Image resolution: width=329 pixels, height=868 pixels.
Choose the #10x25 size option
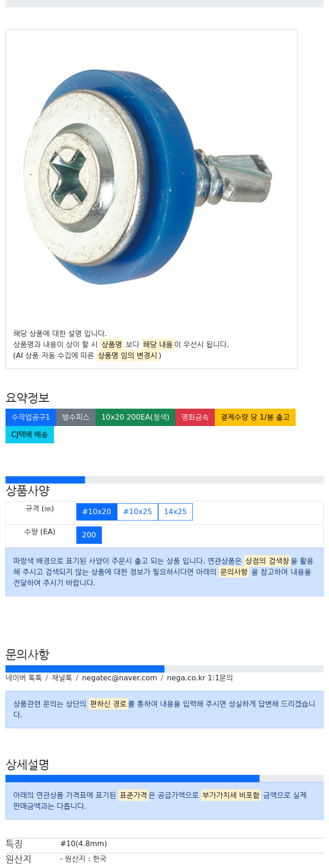[138, 512]
